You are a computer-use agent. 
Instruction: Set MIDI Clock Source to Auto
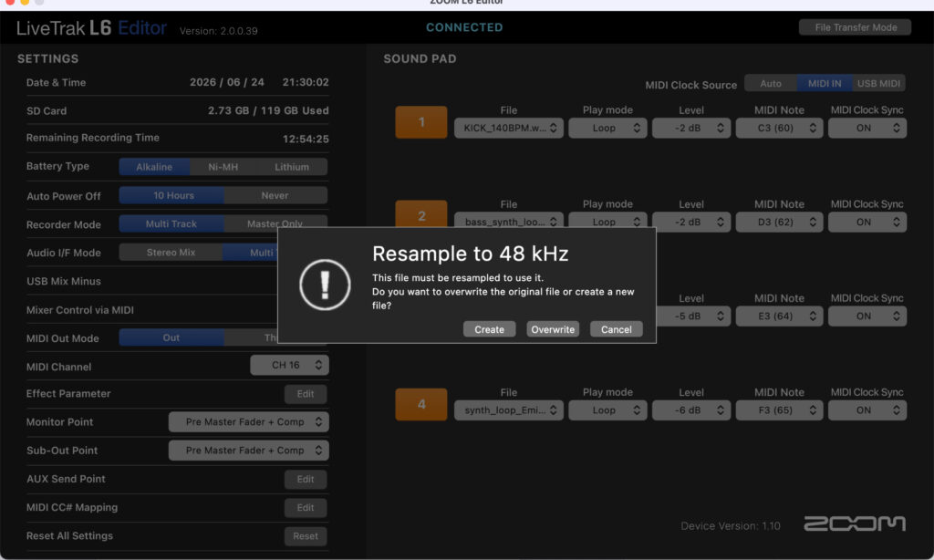[x=771, y=83]
